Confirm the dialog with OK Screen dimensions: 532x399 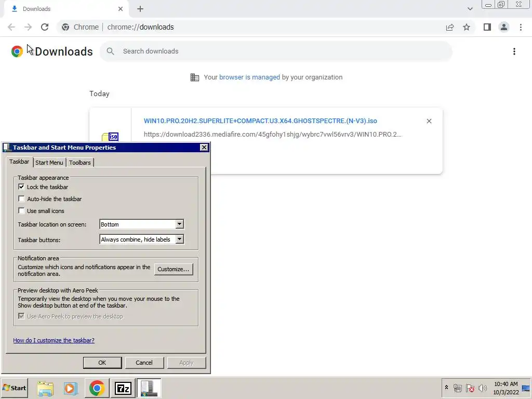point(102,363)
